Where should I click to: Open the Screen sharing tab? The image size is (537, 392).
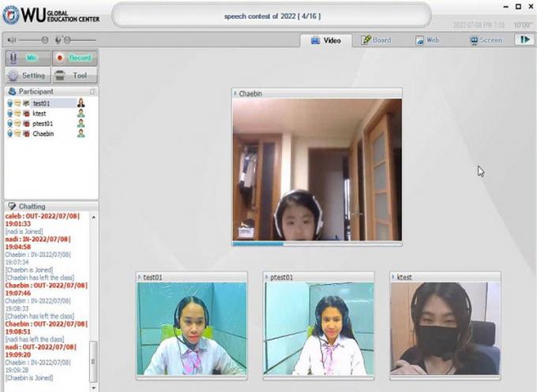[484, 39]
